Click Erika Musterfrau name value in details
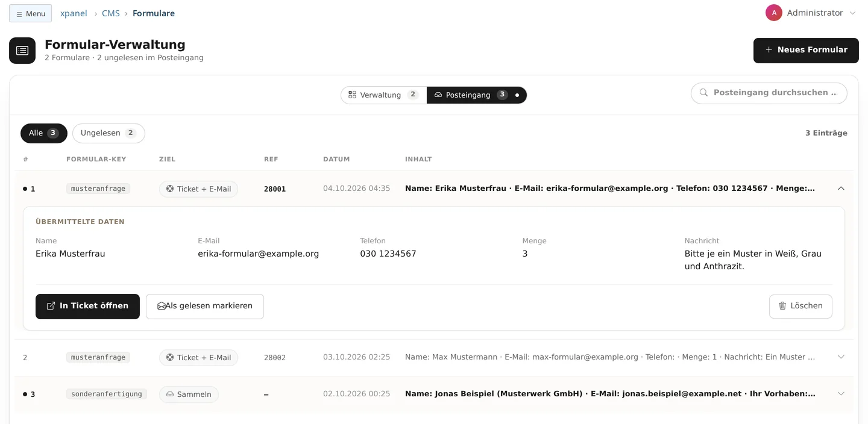Screen dimensions: 868x424 coord(71,254)
